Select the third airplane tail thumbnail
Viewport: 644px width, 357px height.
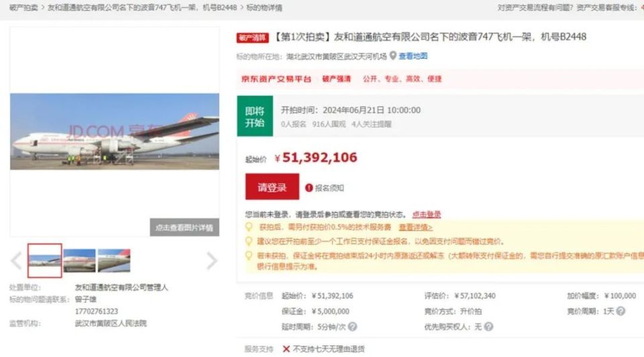(114, 260)
